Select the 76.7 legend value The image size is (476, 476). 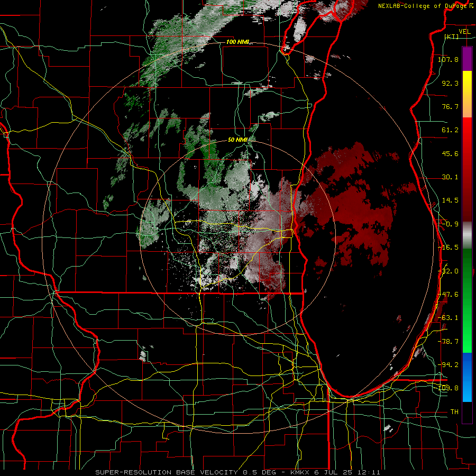tap(450, 106)
